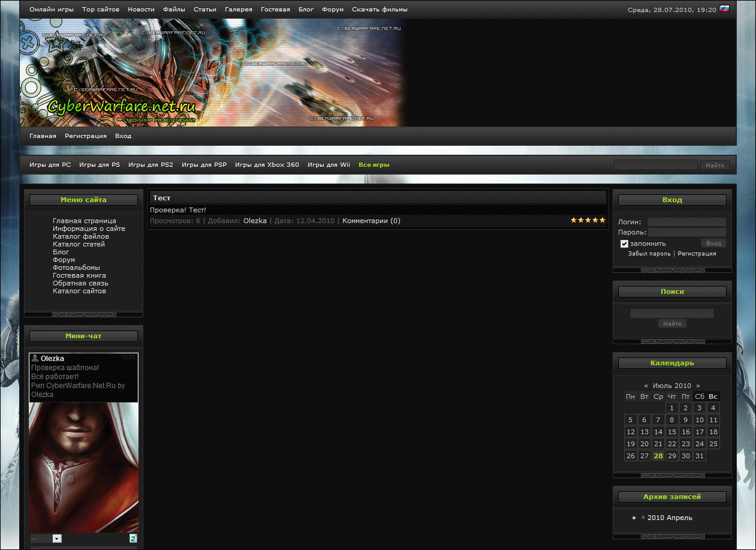Open Топ сайтов in top menu

click(x=101, y=10)
